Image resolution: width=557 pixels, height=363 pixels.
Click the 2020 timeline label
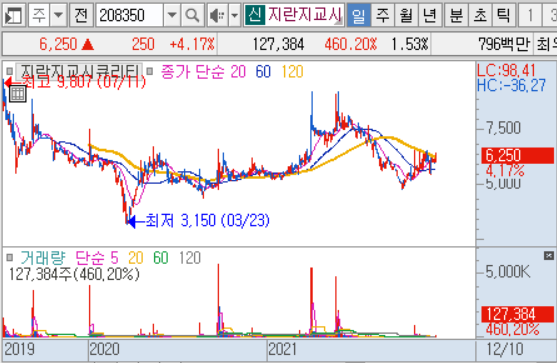[104, 349]
